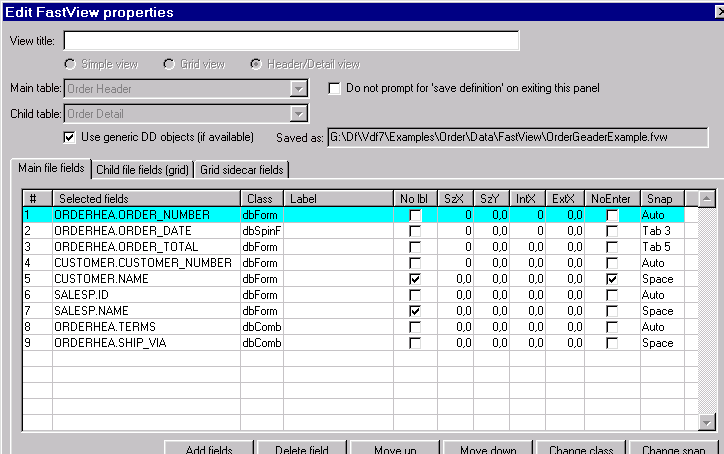The width and height of the screenshot is (724, 454).
Task: Toggle 'Do not prompt for save definition' checkbox
Action: (x=334, y=88)
